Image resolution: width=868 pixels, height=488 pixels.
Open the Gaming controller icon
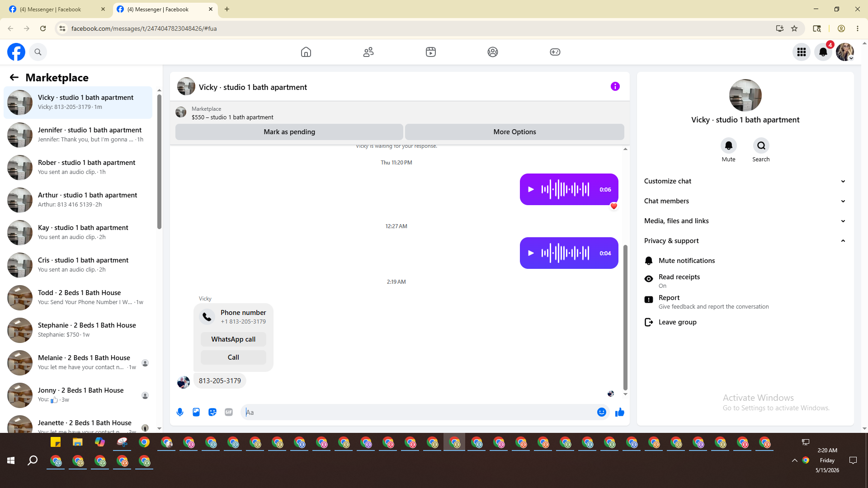pos(555,52)
